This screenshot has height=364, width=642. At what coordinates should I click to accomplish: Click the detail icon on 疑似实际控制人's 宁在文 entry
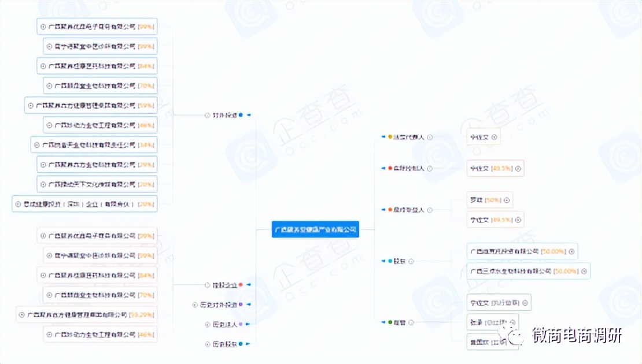click(518, 168)
